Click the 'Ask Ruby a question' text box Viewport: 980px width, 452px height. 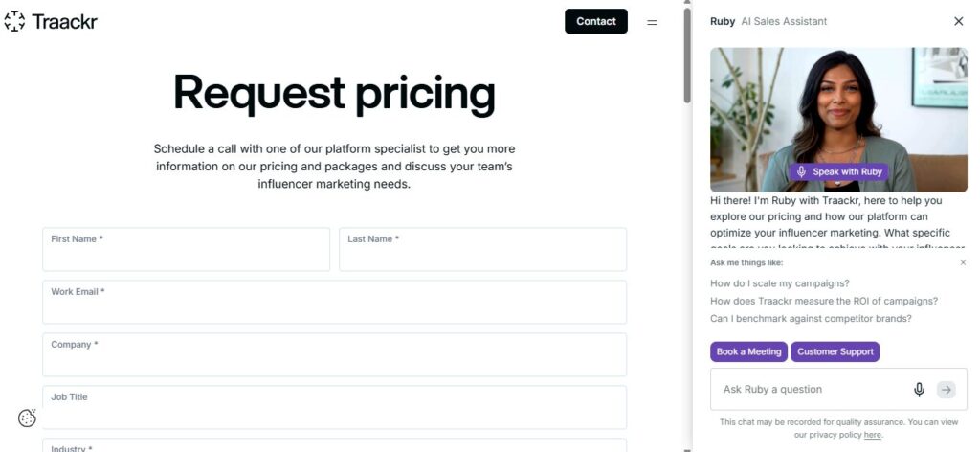click(x=809, y=389)
